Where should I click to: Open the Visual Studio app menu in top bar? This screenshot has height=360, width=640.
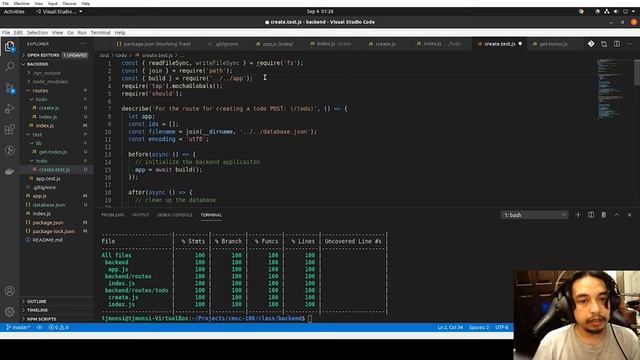59,11
